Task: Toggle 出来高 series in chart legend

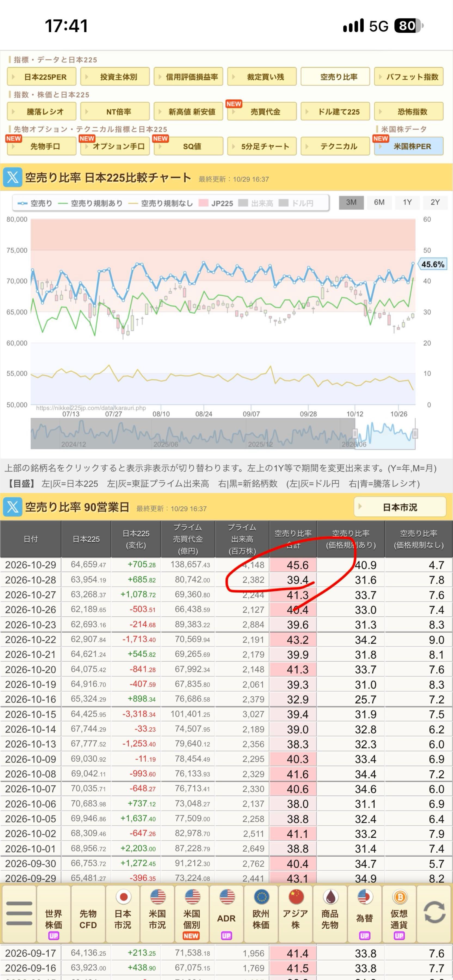Action: [256, 203]
